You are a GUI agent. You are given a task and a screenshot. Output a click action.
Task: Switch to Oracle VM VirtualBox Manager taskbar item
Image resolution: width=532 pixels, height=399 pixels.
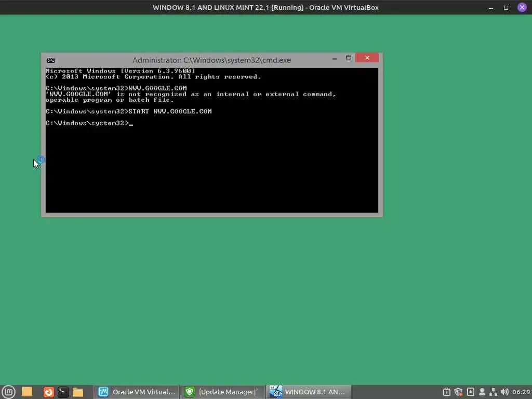[137, 392]
